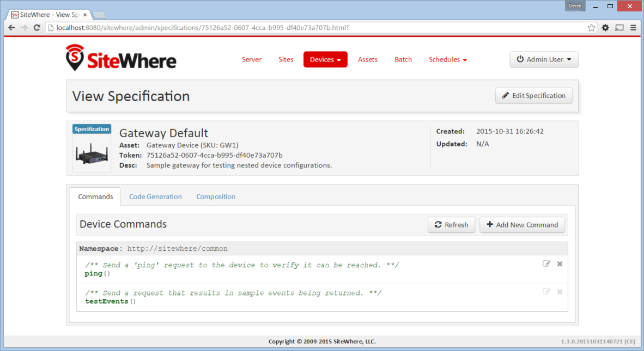Close the SiteWhere browser tab

85,15
